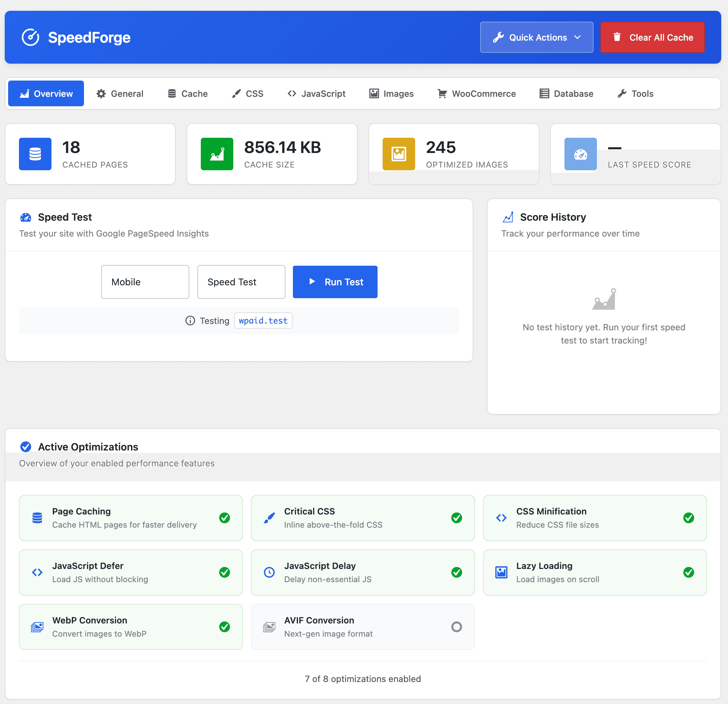Switch to the WooCommerce tab
The image size is (728, 704).
click(x=476, y=93)
